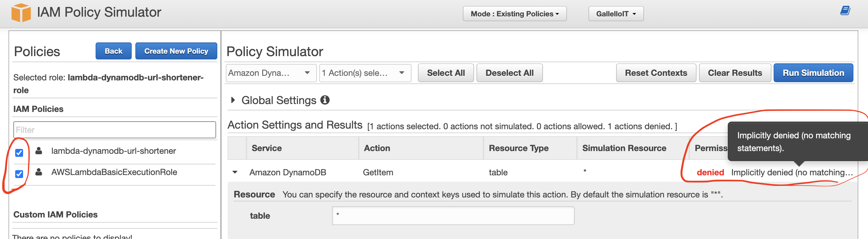Viewport: 868px width, 239px height.
Task: Open the Mode: Existing Policies dropdown
Action: pos(514,14)
